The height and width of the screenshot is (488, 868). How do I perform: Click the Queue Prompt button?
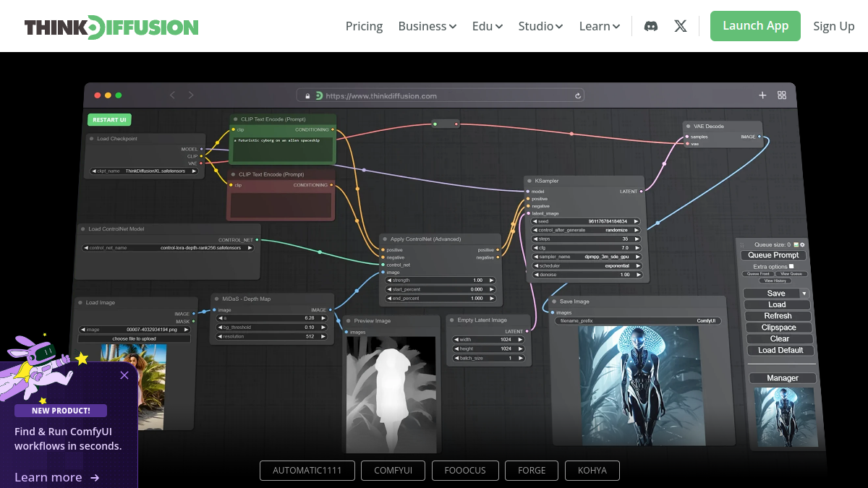click(773, 255)
